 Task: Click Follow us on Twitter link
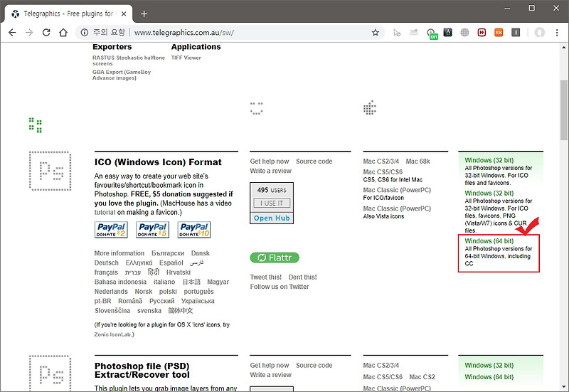280,287
